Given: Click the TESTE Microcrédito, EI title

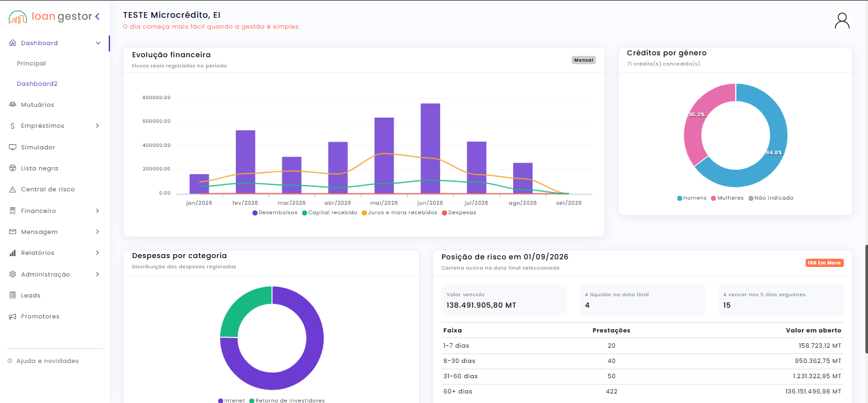Looking at the screenshot, I should pyautogui.click(x=172, y=15).
